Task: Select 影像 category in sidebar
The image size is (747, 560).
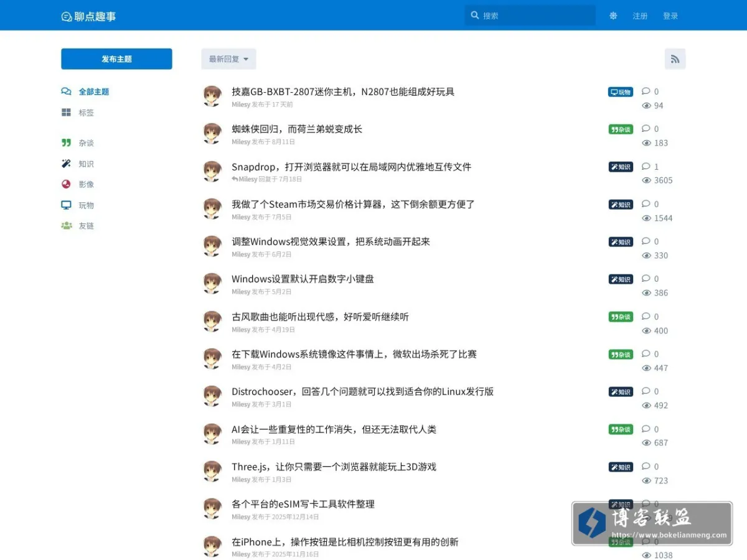Action: pyautogui.click(x=86, y=184)
